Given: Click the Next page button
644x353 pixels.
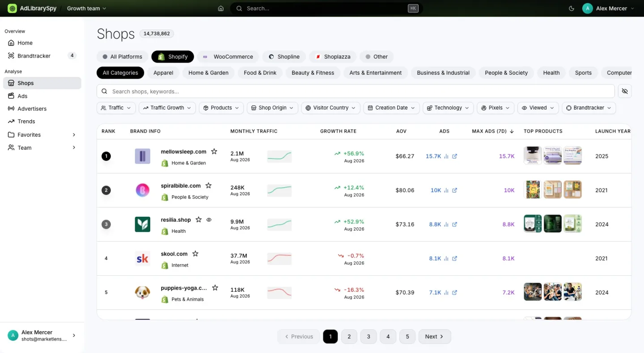Looking at the screenshot, I should coord(435,336).
